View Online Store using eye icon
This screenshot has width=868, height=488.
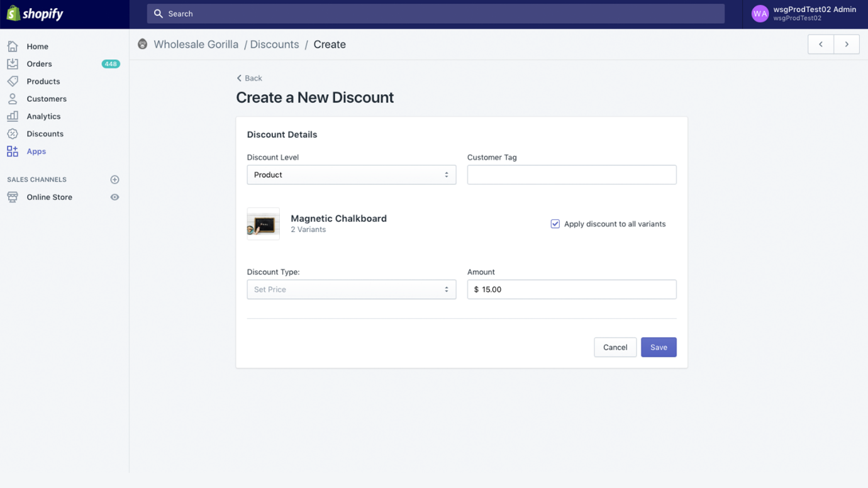(114, 197)
